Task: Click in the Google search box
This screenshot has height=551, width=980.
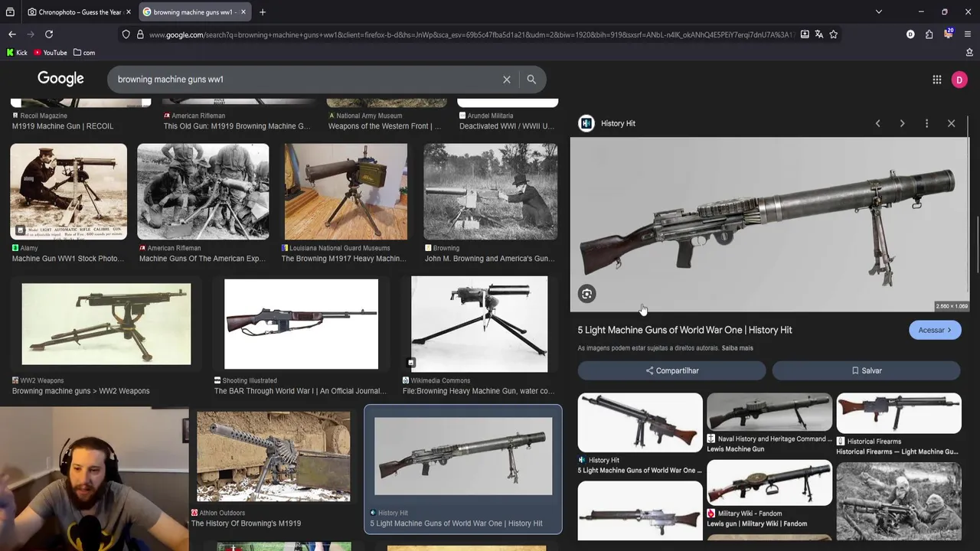Action: click(306, 80)
